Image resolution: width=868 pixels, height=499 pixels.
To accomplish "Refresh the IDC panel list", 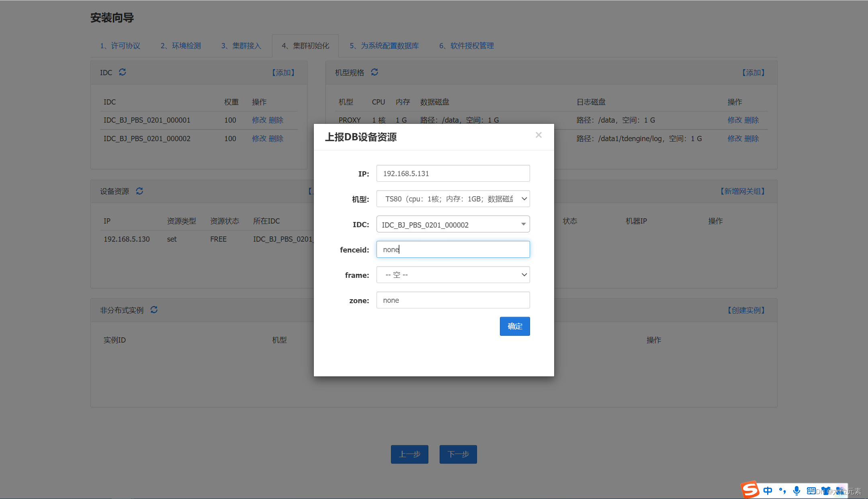I will click(123, 72).
